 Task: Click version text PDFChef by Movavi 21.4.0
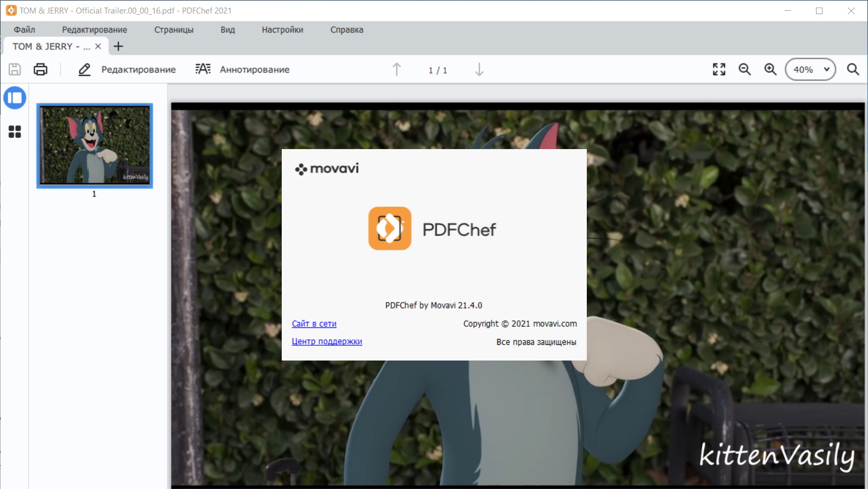[x=433, y=305]
